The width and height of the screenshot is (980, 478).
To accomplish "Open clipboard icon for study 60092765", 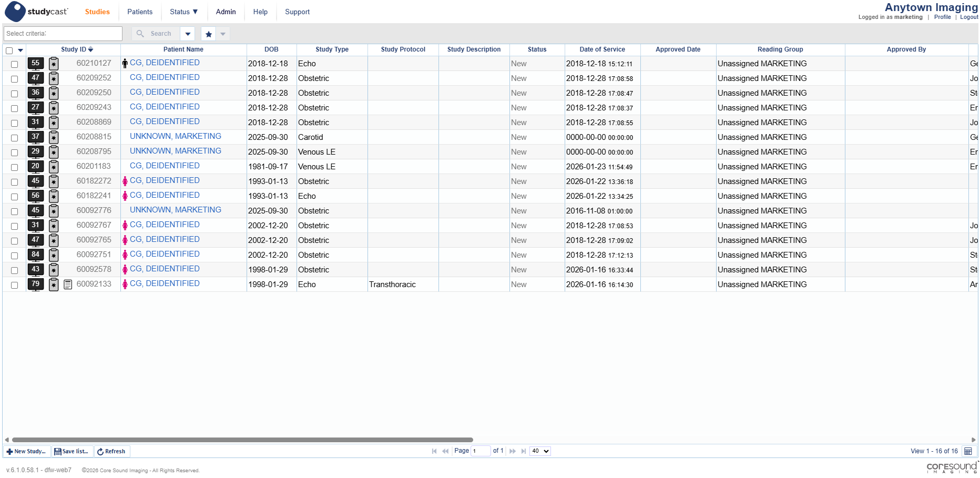I will [54, 240].
